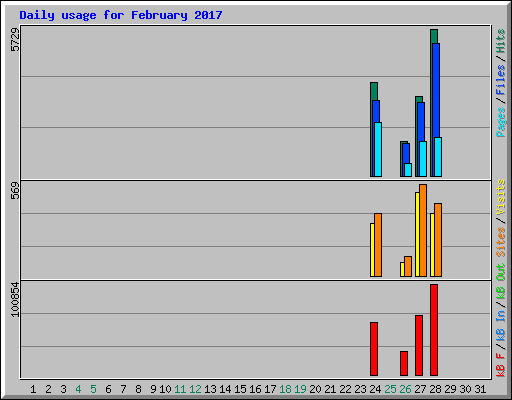The height and width of the screenshot is (400, 512).
Task: Click the yellow visits bar for day 27
Action: [x=417, y=234]
